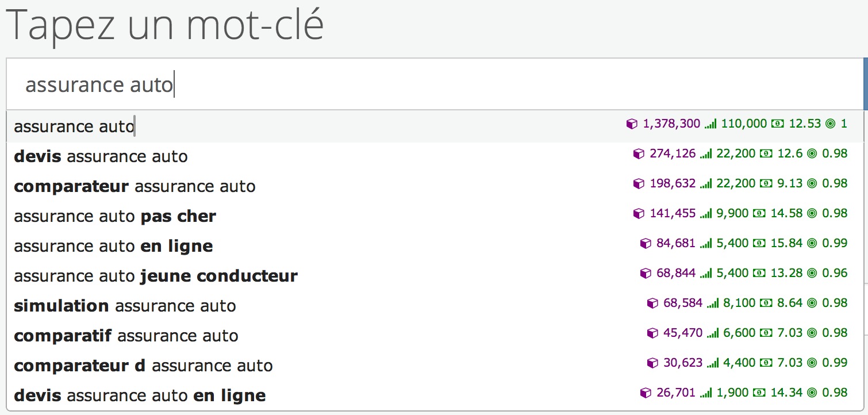Click purple cube icon beside 26,701
868x415 pixels.
pos(646,393)
